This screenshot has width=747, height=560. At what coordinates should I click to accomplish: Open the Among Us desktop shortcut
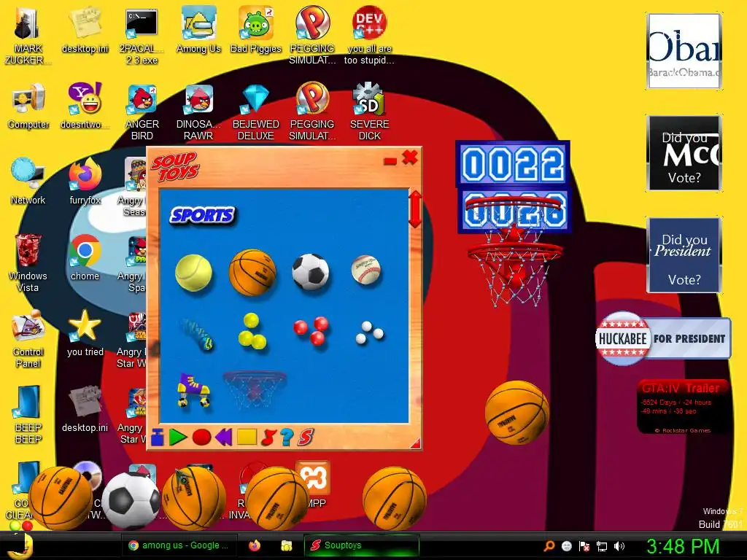coord(198,29)
